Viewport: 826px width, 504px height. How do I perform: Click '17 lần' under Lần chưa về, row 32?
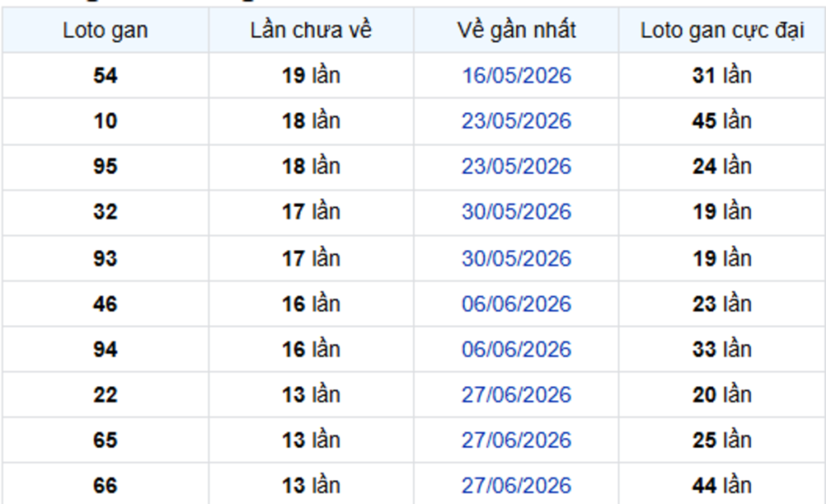311,212
